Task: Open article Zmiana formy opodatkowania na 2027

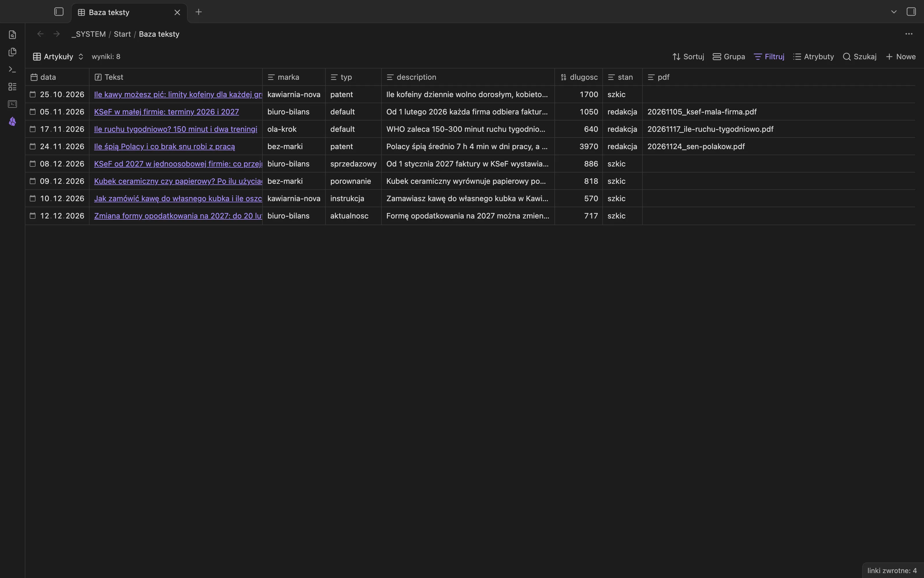Action: (178, 216)
